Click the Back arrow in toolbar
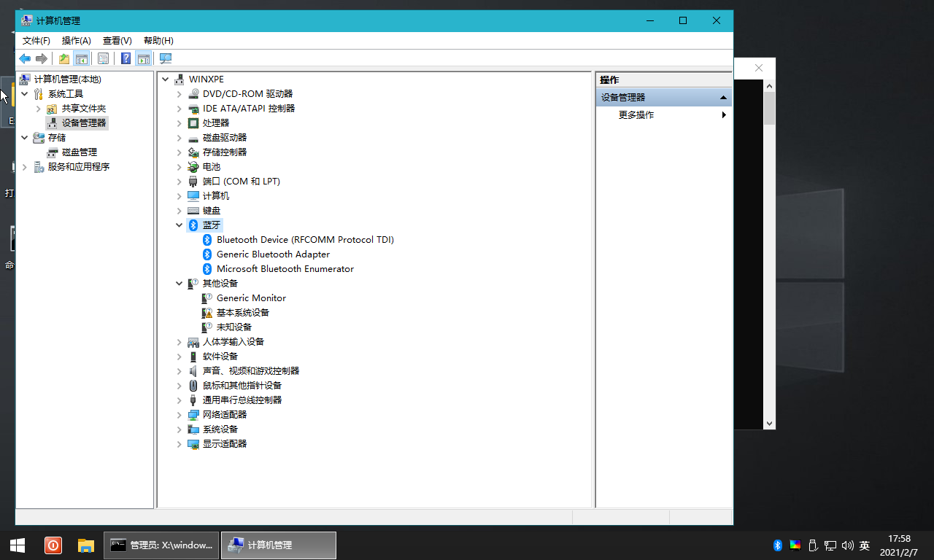934x560 pixels. coord(25,58)
